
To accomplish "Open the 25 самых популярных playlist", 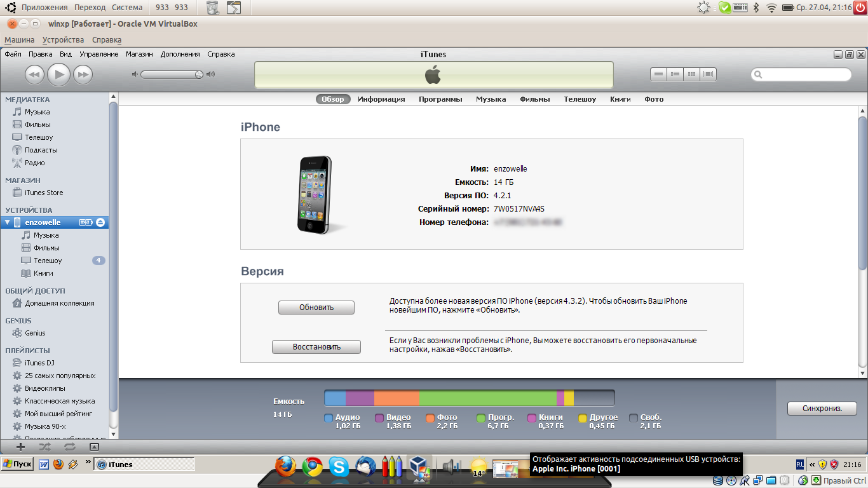I will pyautogui.click(x=60, y=376).
